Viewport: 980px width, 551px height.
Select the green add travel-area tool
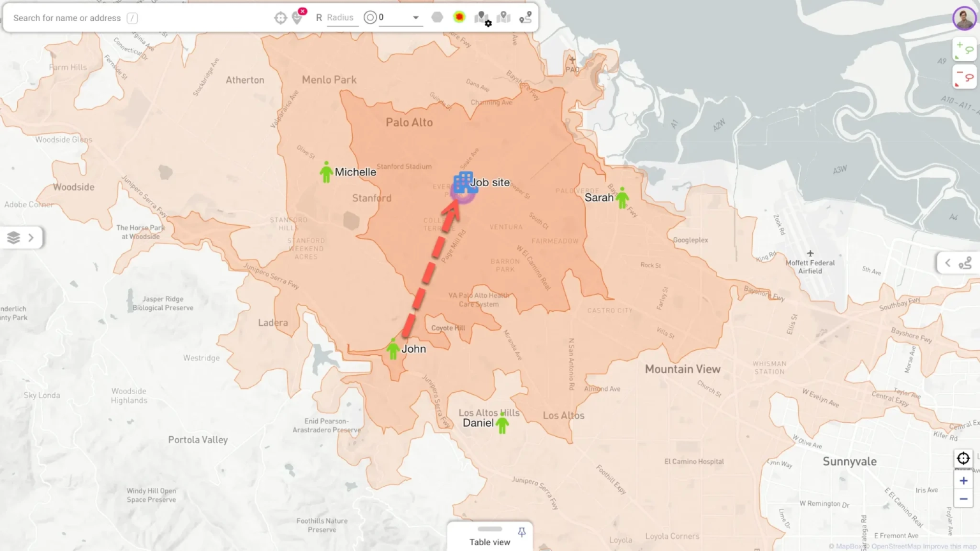964,50
